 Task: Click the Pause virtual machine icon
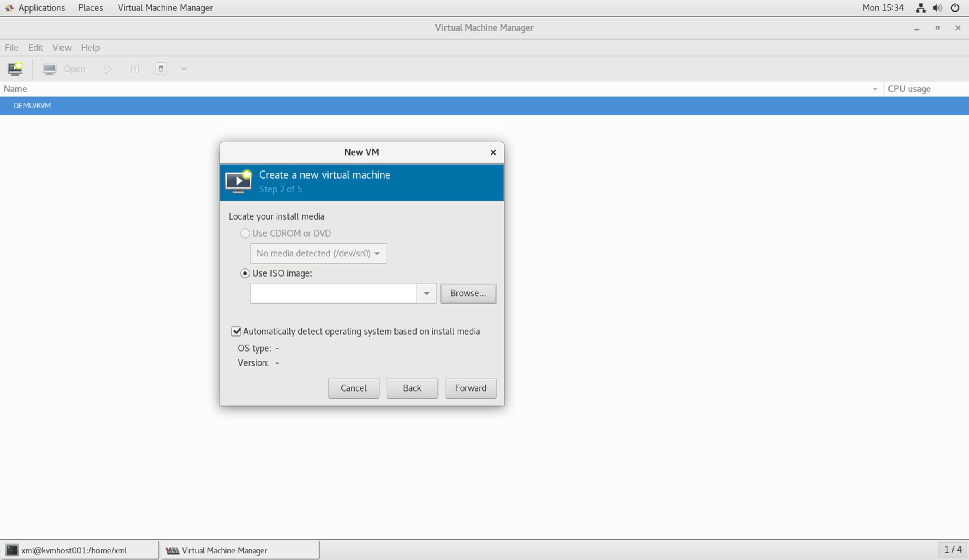click(133, 69)
